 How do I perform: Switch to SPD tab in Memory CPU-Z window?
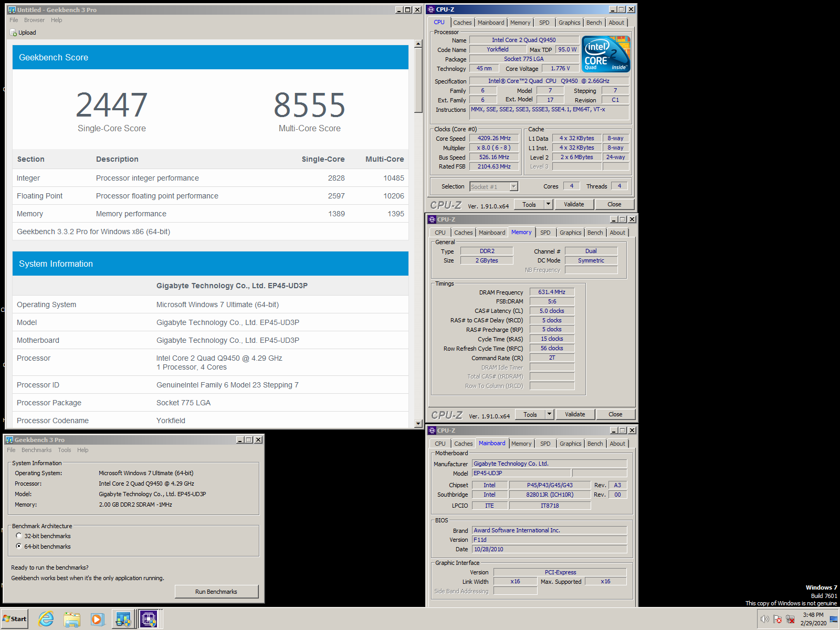tap(545, 233)
